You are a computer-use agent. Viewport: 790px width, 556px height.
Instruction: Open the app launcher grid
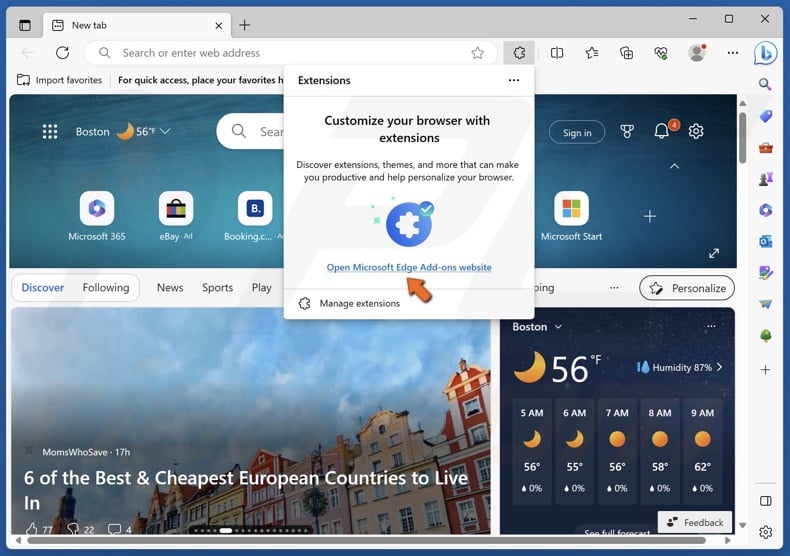(x=49, y=131)
